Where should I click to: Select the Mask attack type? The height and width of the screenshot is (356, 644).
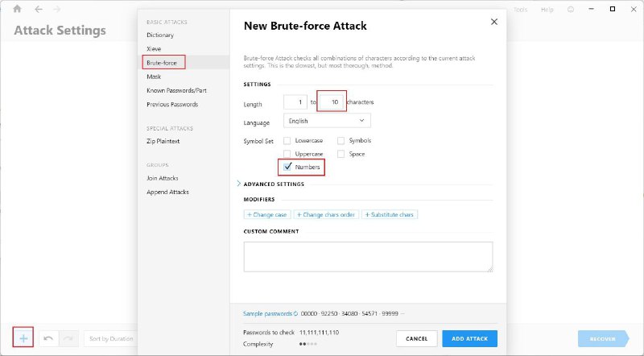click(154, 77)
